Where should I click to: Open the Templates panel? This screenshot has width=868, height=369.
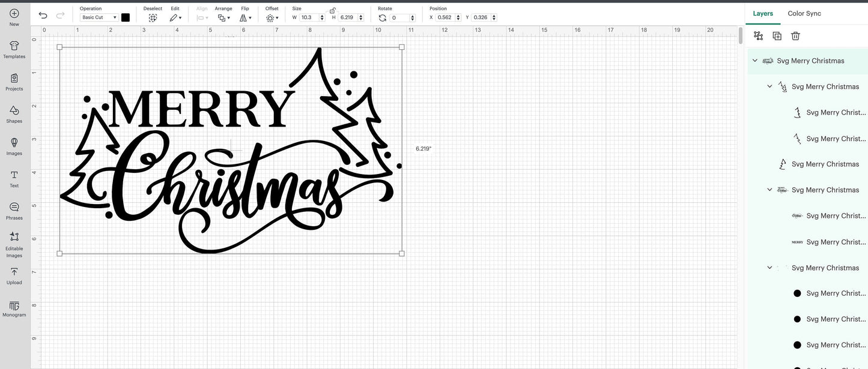[x=14, y=49]
